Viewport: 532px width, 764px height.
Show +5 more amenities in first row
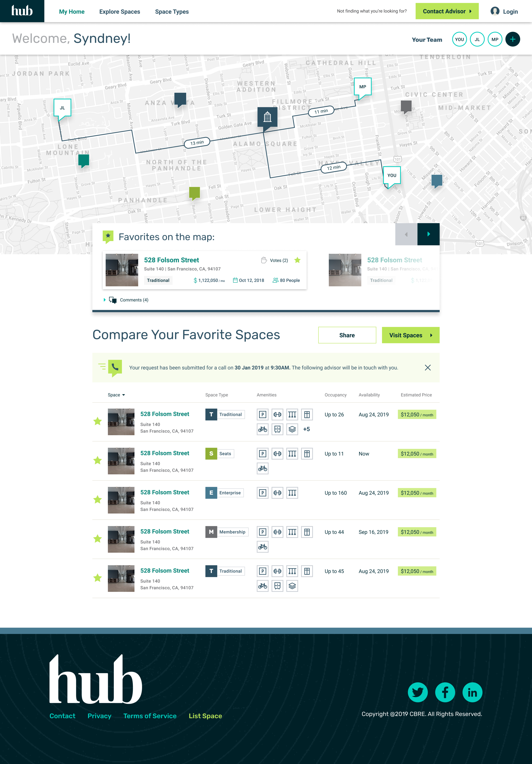click(x=306, y=429)
